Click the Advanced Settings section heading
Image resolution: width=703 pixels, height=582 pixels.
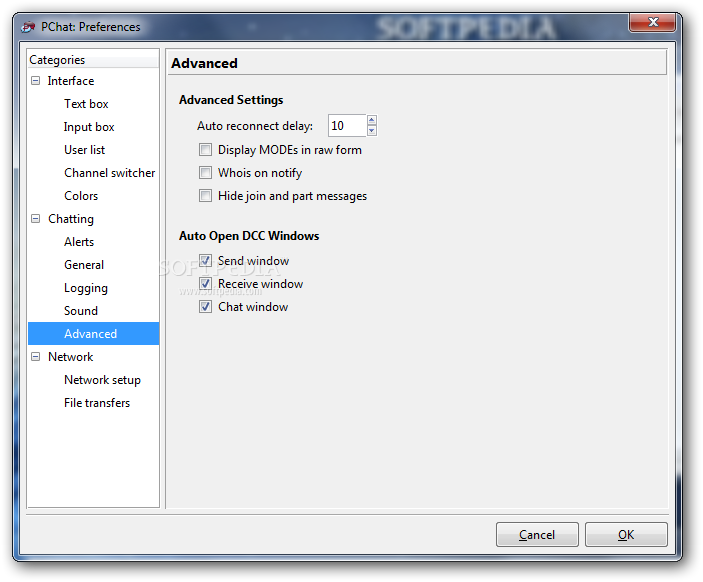[231, 100]
